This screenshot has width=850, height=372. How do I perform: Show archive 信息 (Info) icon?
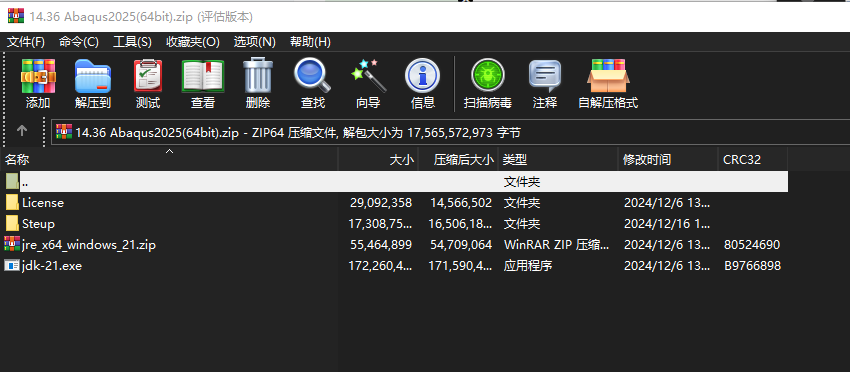pos(422,75)
